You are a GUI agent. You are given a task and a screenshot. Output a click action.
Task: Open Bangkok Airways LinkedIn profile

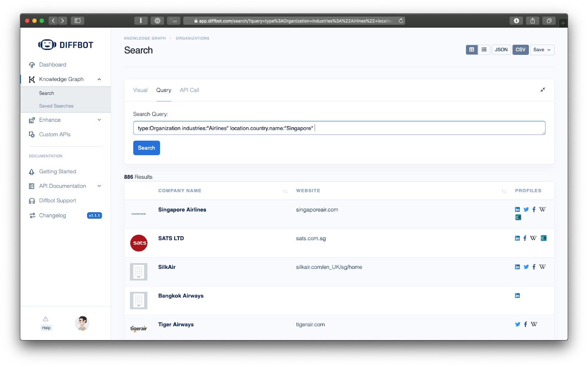pos(517,296)
